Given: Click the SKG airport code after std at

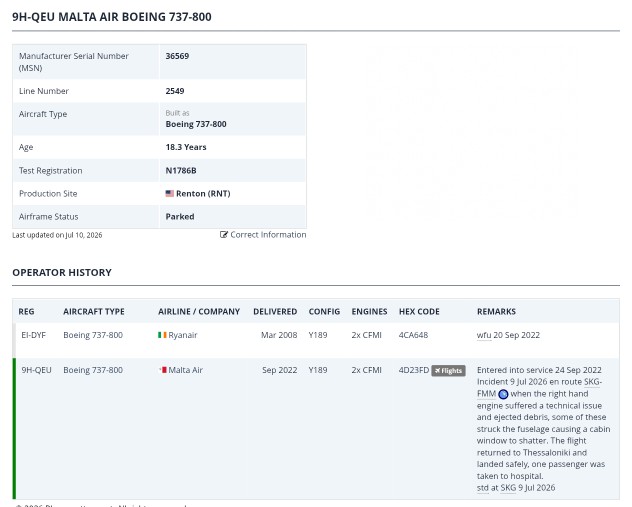Looking at the screenshot, I should [508, 488].
